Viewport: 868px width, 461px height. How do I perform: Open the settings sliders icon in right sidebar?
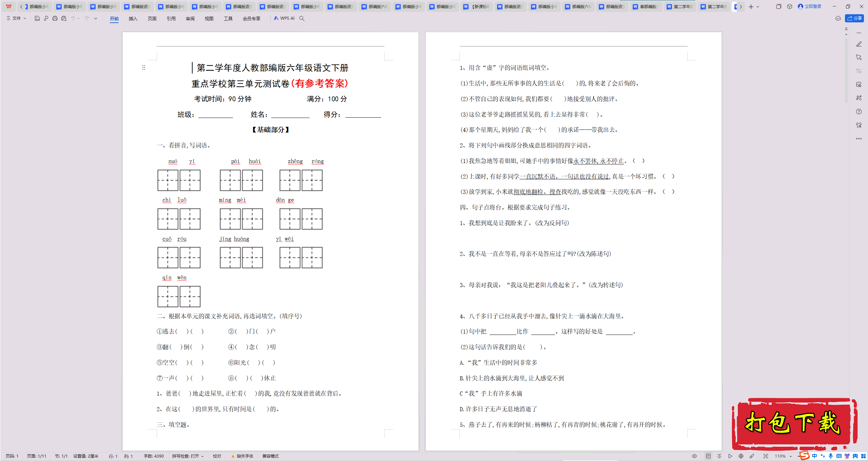[859, 71]
